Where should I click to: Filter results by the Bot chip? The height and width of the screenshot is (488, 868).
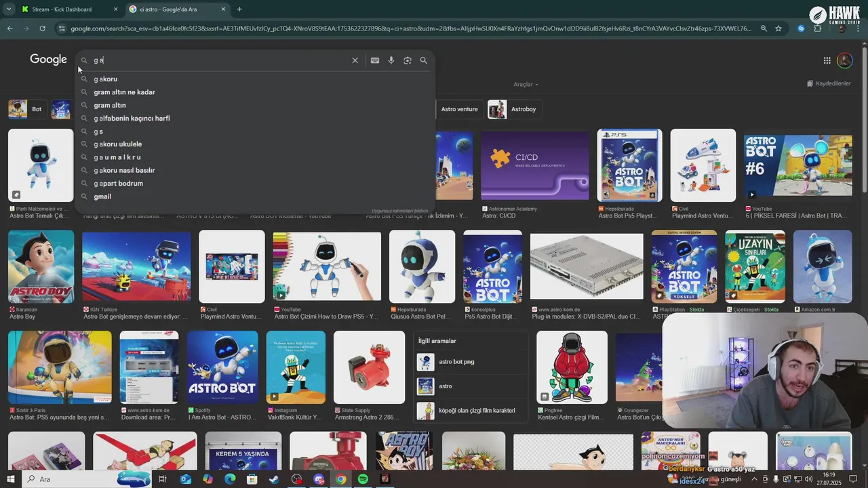tap(27, 109)
